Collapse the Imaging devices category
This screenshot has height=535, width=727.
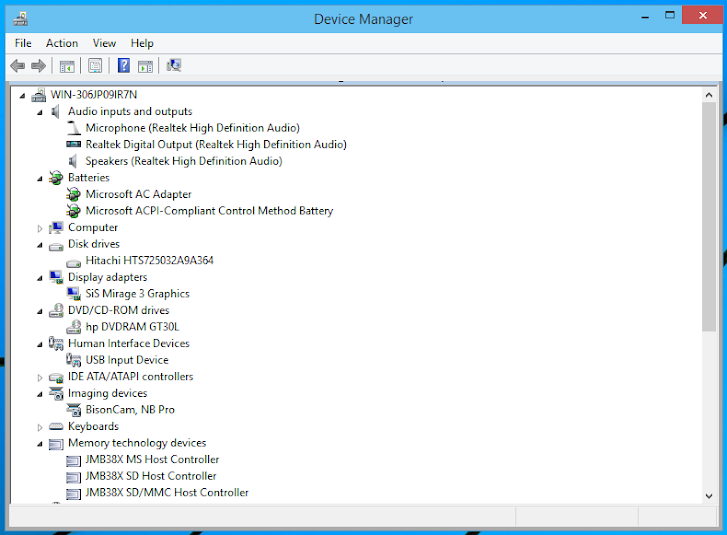[x=40, y=394]
